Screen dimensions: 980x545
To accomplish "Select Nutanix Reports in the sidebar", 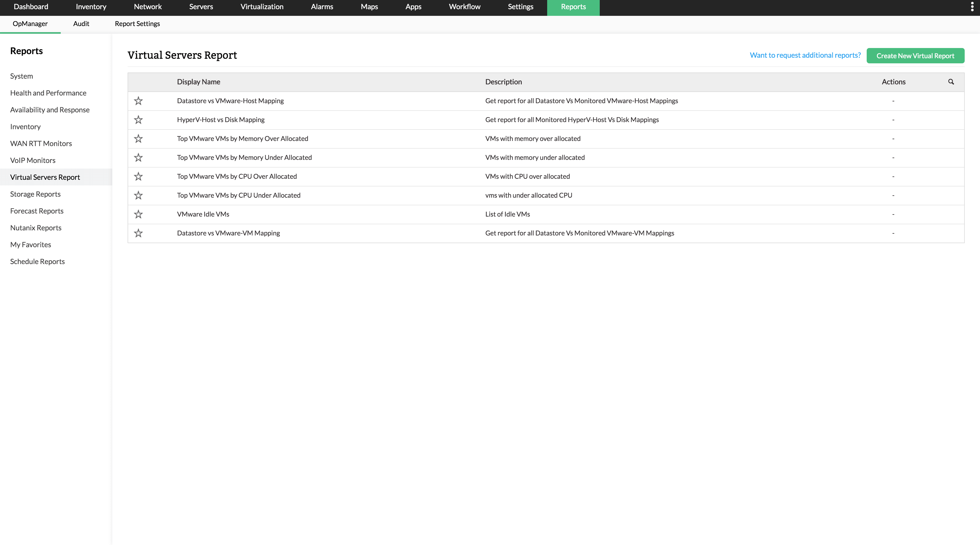I will point(35,228).
